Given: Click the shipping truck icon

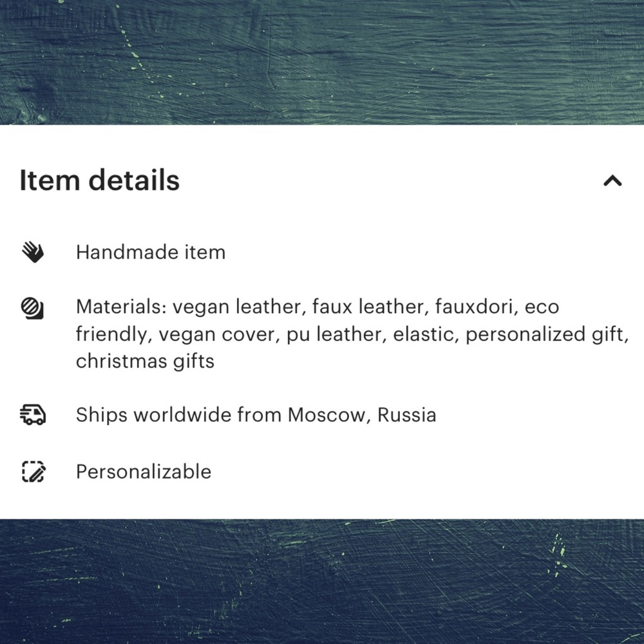Looking at the screenshot, I should pos(32,415).
